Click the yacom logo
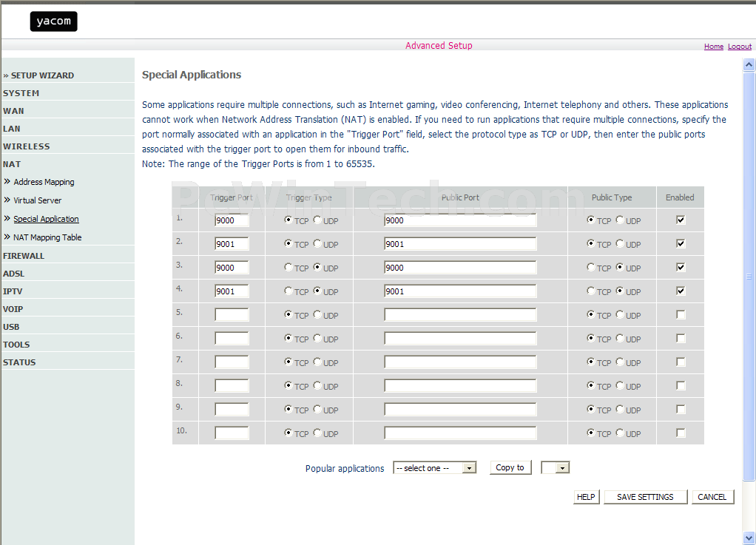 (53, 21)
